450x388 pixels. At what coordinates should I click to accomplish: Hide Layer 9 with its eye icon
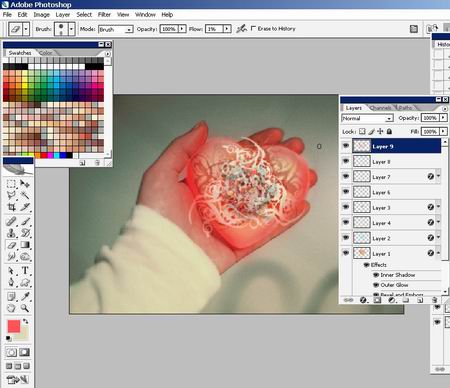coord(346,146)
